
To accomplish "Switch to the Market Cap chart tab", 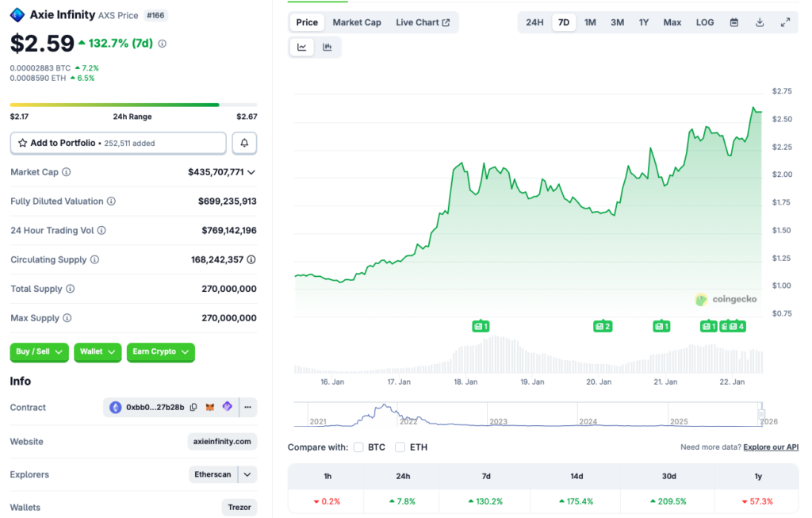I will pyautogui.click(x=357, y=22).
